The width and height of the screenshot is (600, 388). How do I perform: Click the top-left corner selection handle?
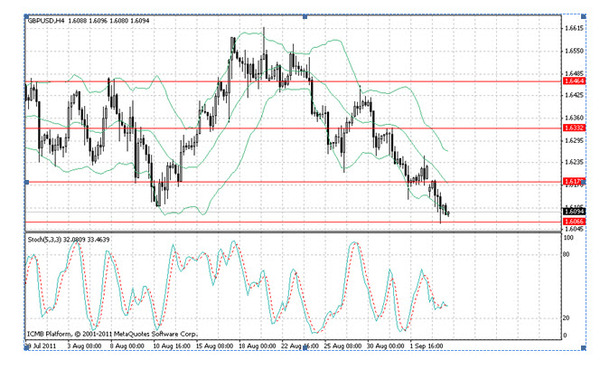coord(26,16)
